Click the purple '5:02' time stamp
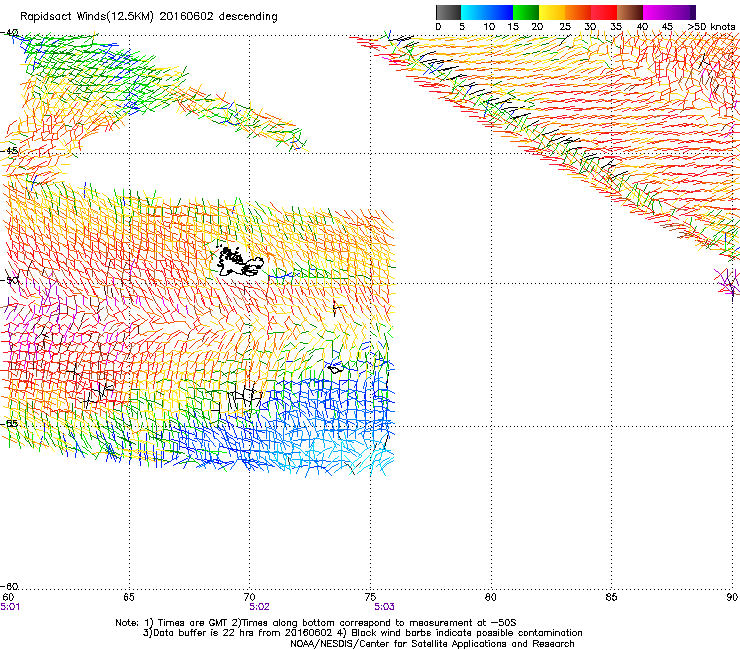Image resolution: width=740 pixels, height=650 pixels. (259, 607)
